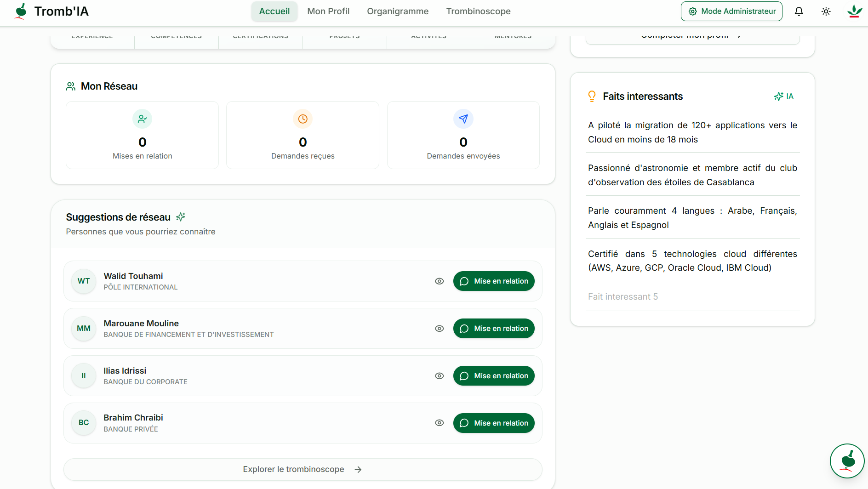Connect with Brahim Chraibi via Mise en relation
868x489 pixels.
coord(494,423)
